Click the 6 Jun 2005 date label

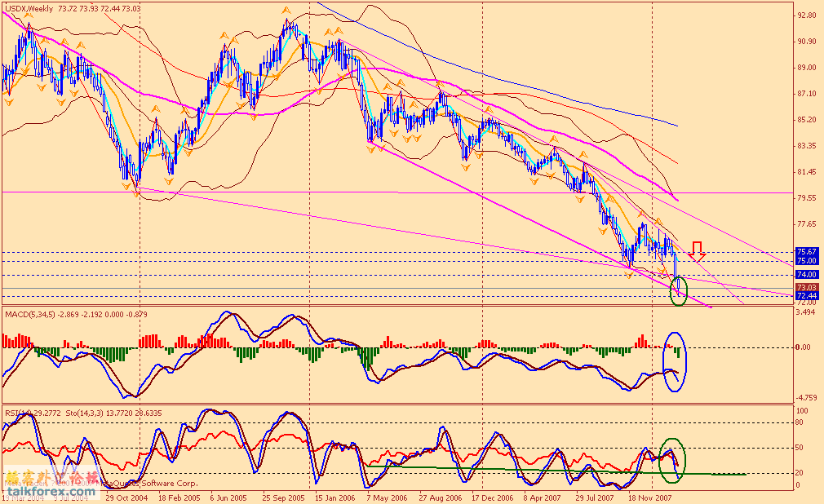tap(228, 497)
